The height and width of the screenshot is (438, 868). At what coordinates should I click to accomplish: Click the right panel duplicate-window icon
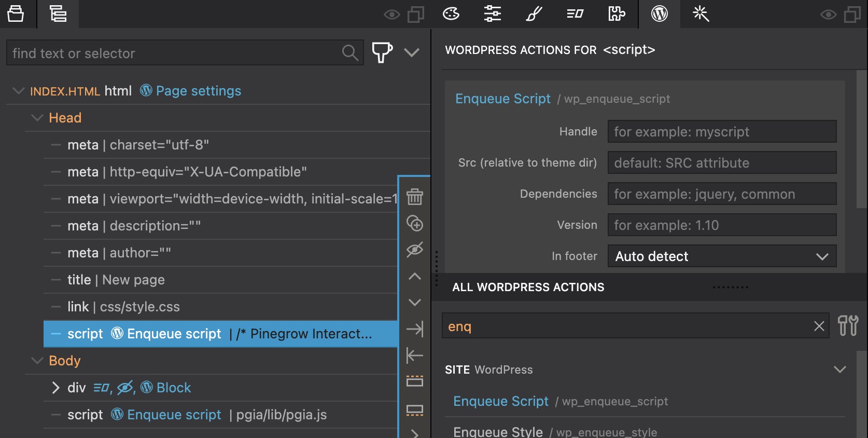(852, 15)
